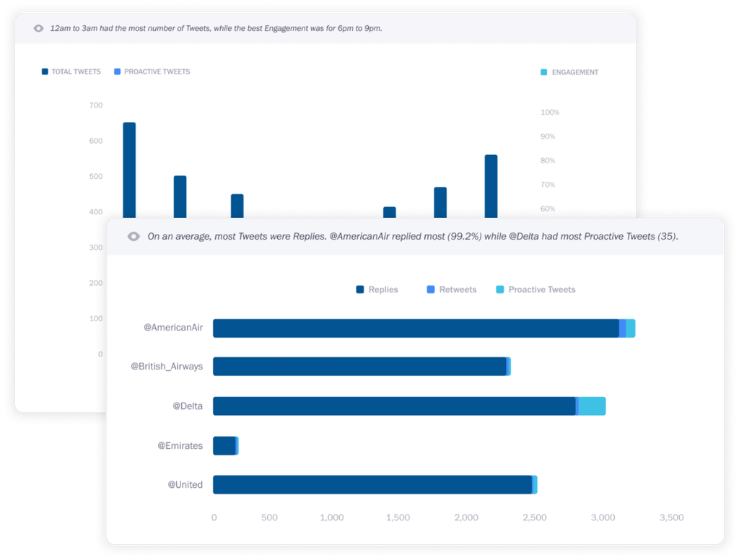Click the @AmericanAir replies bar

point(415,328)
